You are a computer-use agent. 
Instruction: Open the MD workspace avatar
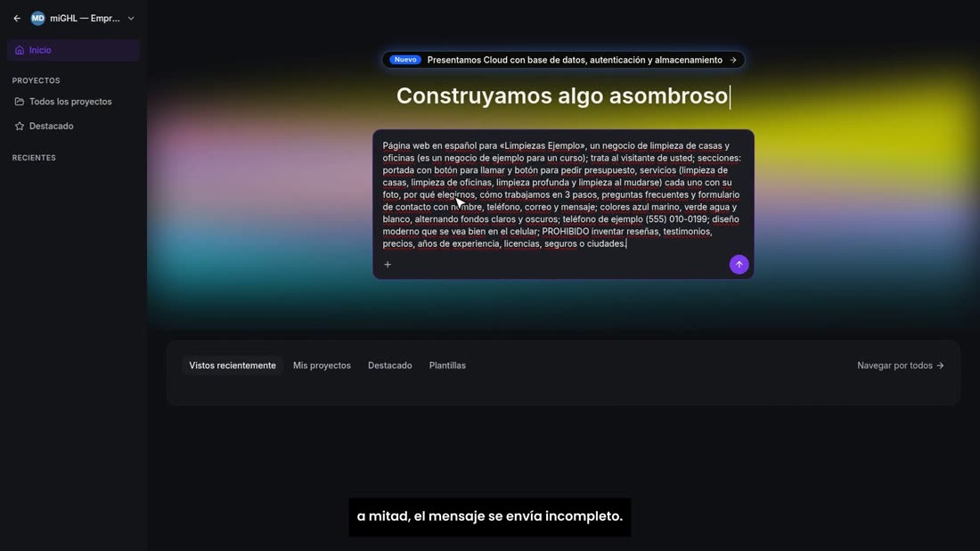[37, 18]
